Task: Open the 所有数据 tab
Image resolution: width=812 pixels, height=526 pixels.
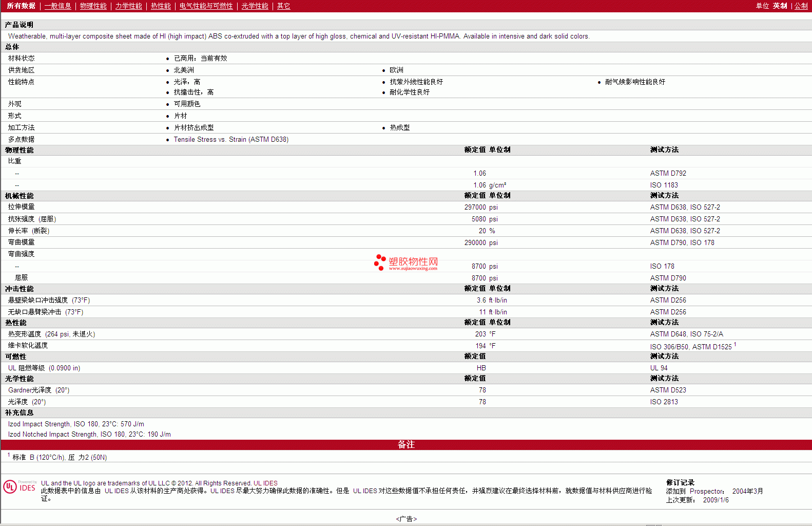Action: coord(21,6)
